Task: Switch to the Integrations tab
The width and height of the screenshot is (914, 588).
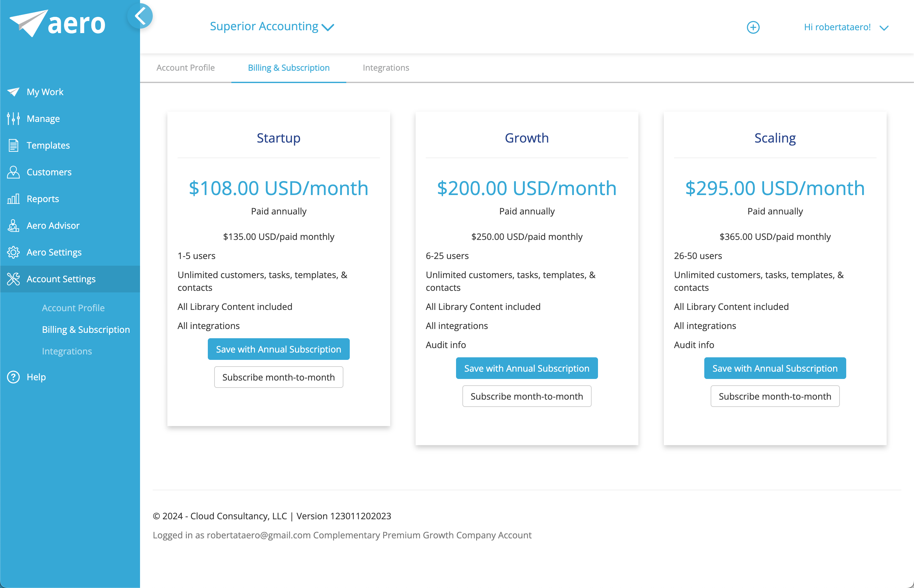Action: click(x=386, y=67)
